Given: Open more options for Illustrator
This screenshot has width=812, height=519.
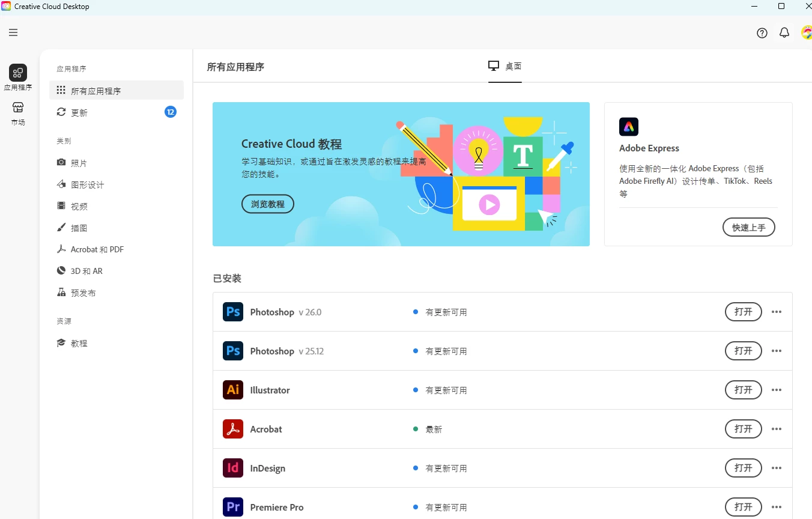Looking at the screenshot, I should tap(777, 390).
